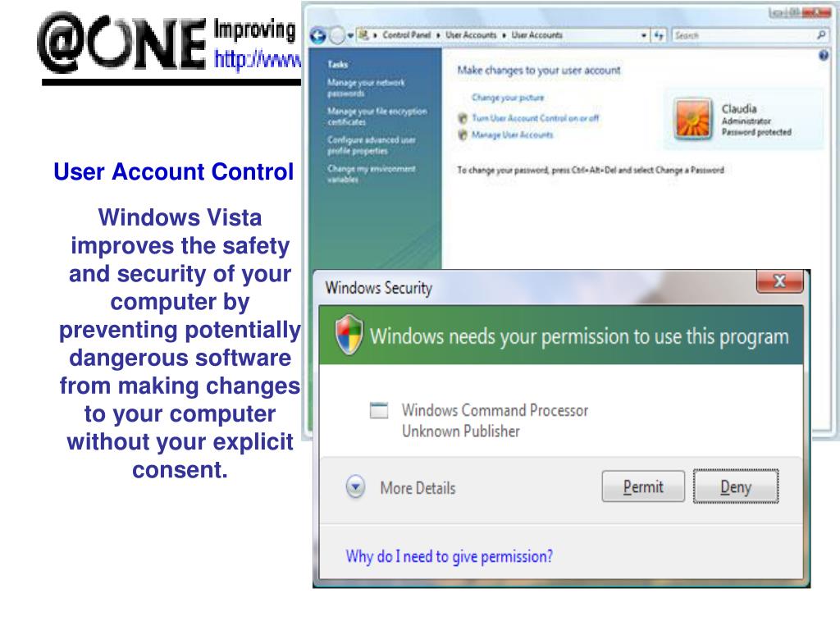Click Manage User Accounts link
The image size is (840, 630).
click(512, 135)
